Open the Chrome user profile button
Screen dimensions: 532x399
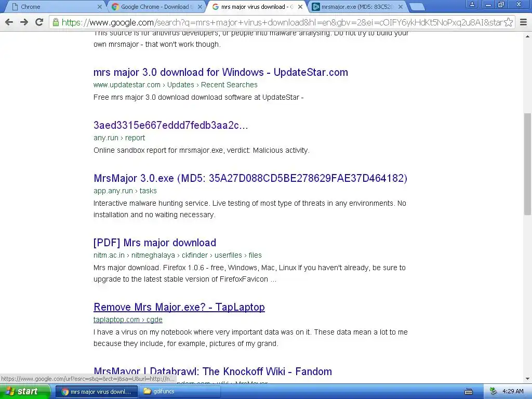tap(472, 4)
